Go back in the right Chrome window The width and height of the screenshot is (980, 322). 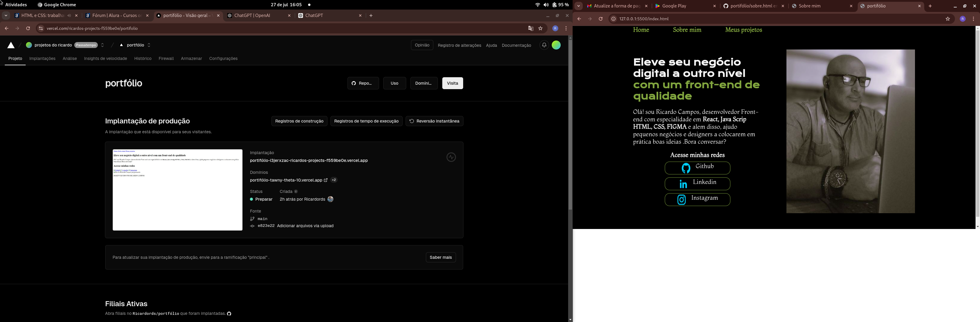click(x=579, y=19)
